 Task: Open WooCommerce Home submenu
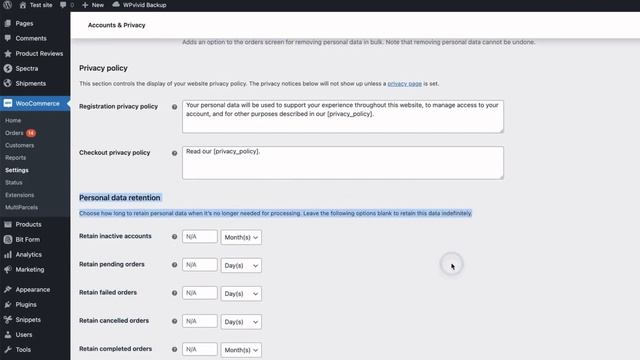pos(13,120)
